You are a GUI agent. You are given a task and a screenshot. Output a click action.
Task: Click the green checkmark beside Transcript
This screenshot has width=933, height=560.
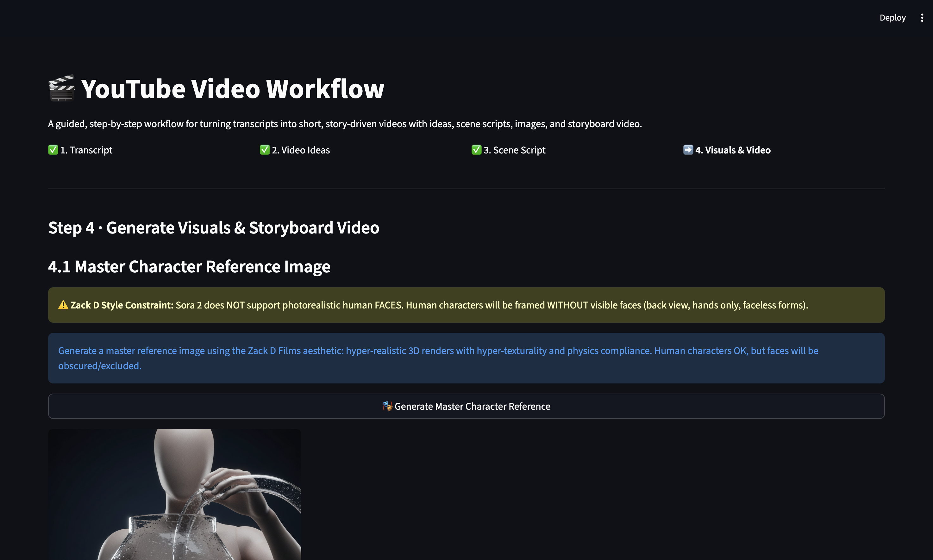pos(53,150)
